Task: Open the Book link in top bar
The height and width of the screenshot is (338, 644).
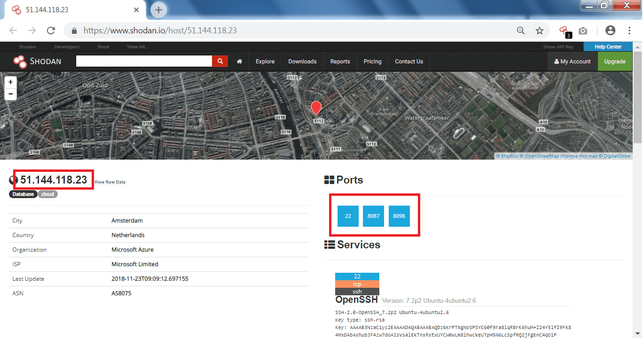Action: point(103,47)
